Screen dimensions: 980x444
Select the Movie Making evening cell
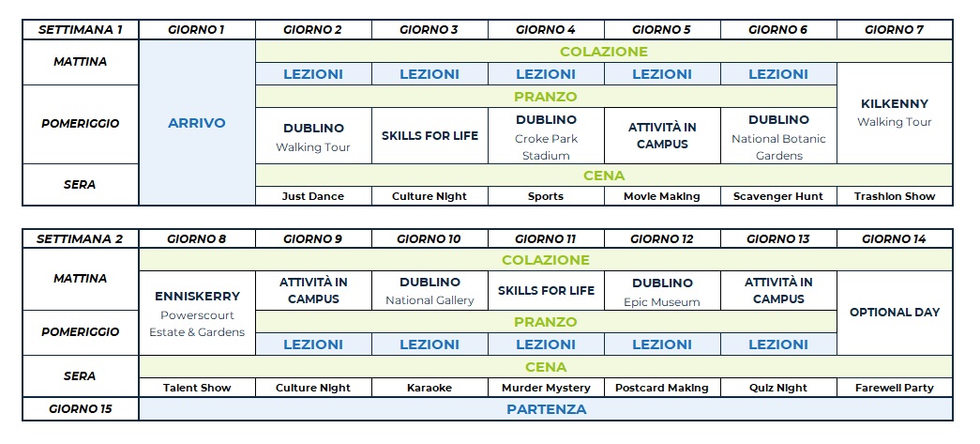pos(662,196)
